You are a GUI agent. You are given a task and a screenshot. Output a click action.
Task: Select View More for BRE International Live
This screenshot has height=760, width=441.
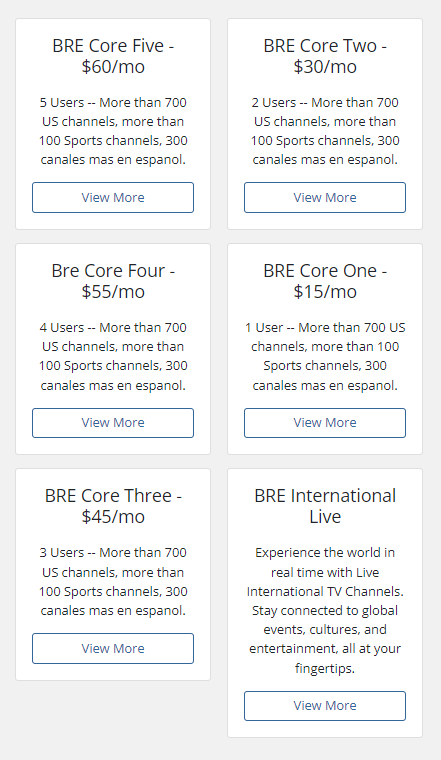[325, 706]
